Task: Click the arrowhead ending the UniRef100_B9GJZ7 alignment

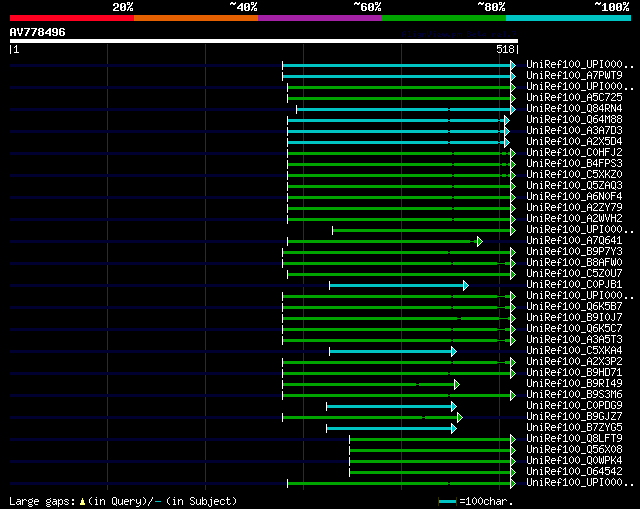Action: tap(460, 418)
